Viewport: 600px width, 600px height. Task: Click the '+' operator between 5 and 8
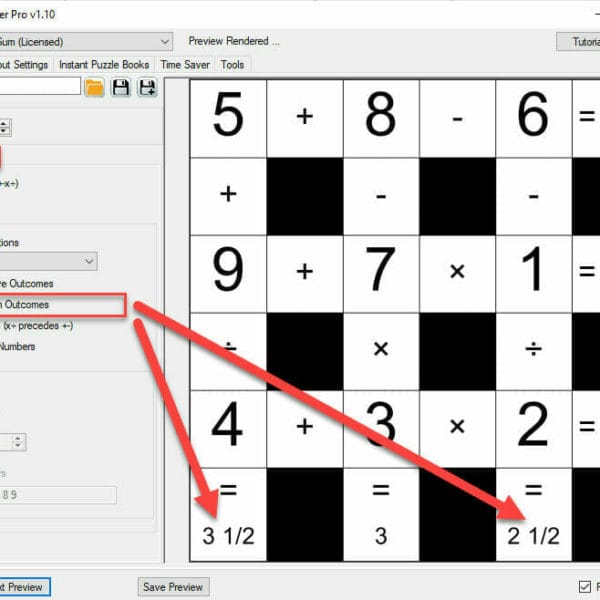(305, 116)
